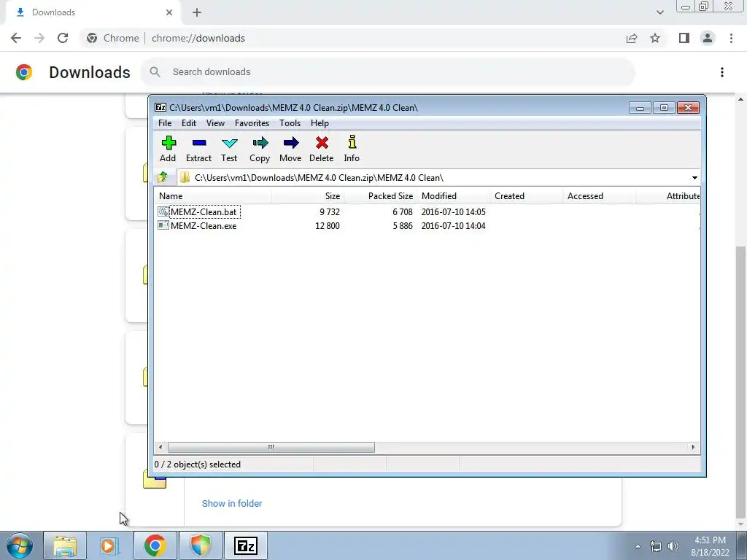747x560 pixels.
Task: Open the Help menu in 7-Zip
Action: click(x=320, y=122)
